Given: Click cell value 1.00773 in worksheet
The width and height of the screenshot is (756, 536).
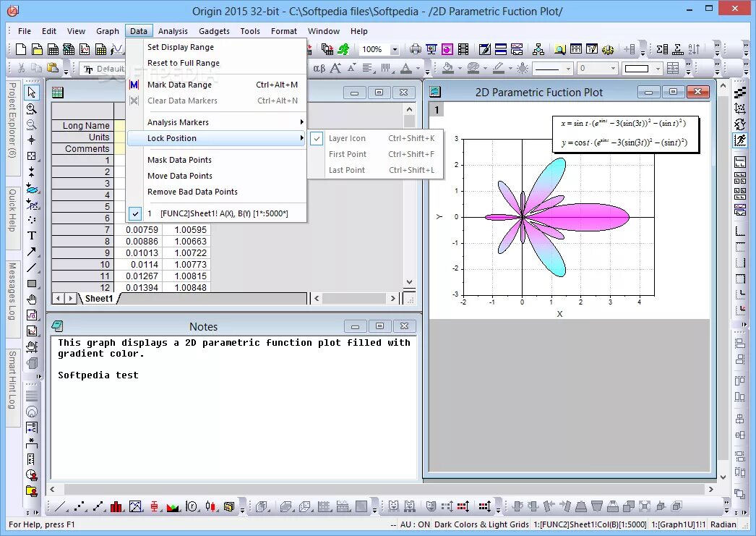Looking at the screenshot, I should (186, 264).
